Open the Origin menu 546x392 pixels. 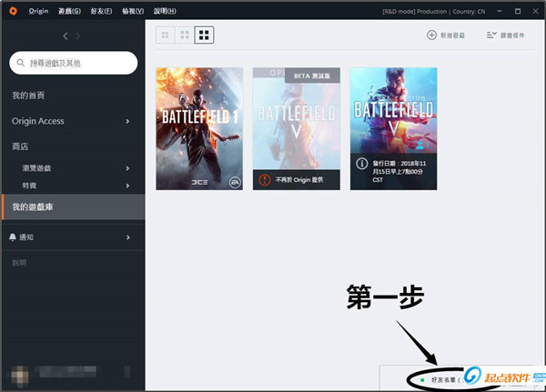(x=38, y=11)
